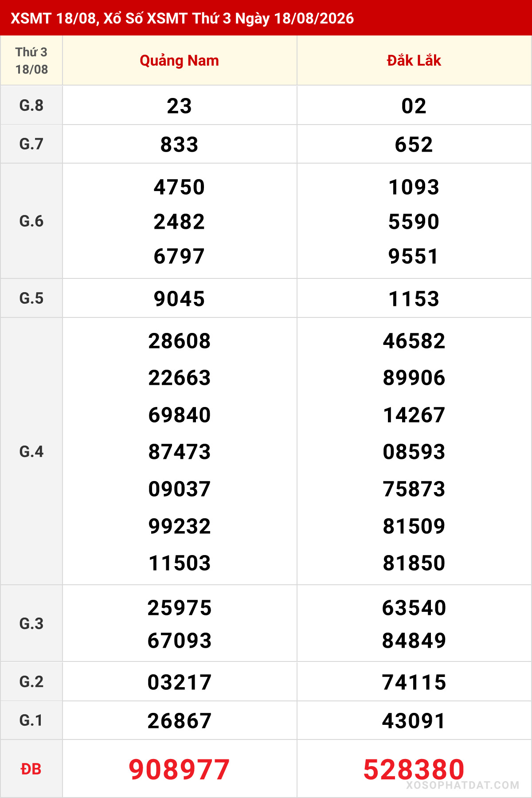Click Quảng Nam G.8 result 23
This screenshot has height=798, width=532.
(x=179, y=106)
